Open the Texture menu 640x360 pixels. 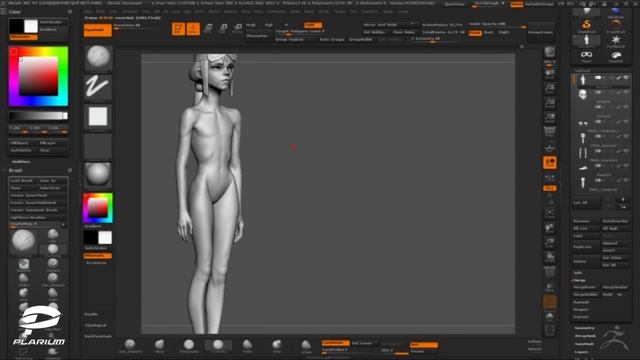click(x=340, y=11)
